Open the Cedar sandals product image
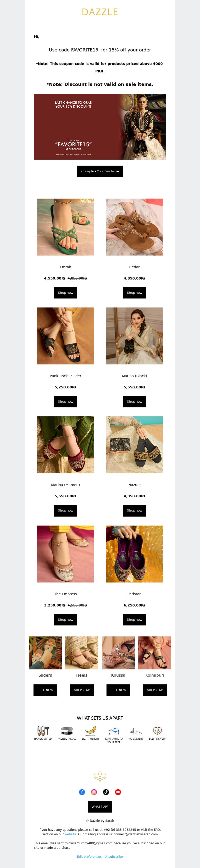 pos(134,227)
